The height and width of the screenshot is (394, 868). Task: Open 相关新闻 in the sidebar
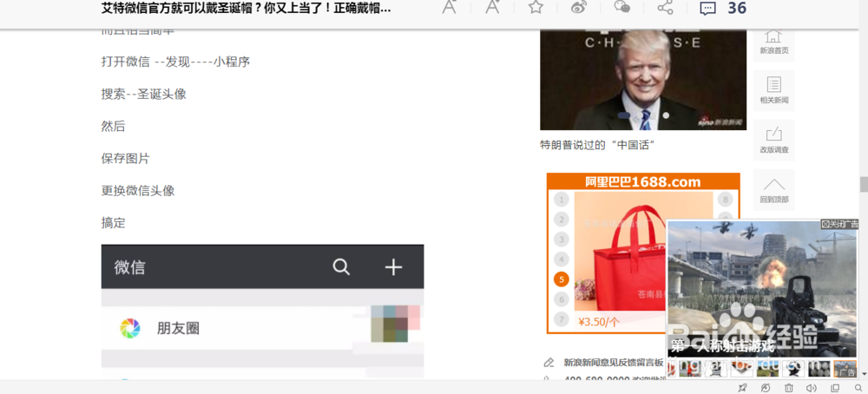pyautogui.click(x=774, y=91)
